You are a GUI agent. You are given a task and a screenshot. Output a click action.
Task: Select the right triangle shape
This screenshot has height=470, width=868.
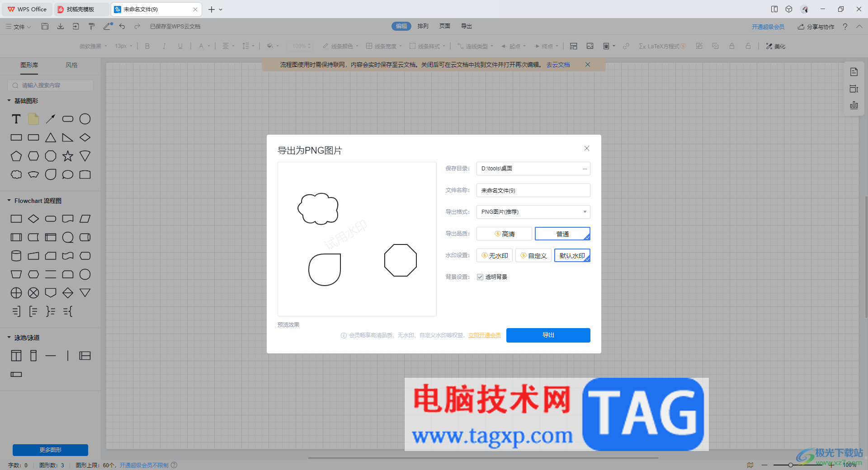click(x=68, y=137)
